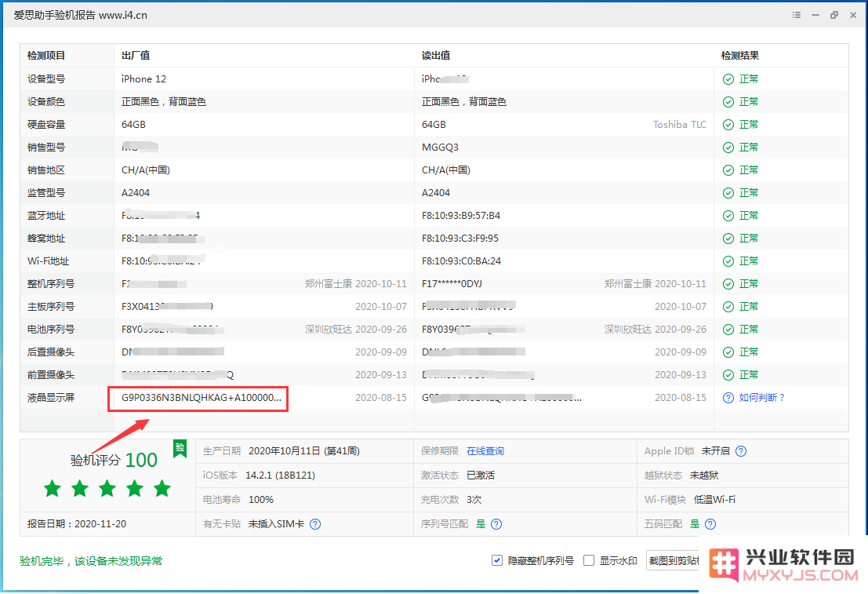Image resolution: width=868 pixels, height=594 pixels.
Task: Select the factory value iPhone 12
Action: [144, 79]
